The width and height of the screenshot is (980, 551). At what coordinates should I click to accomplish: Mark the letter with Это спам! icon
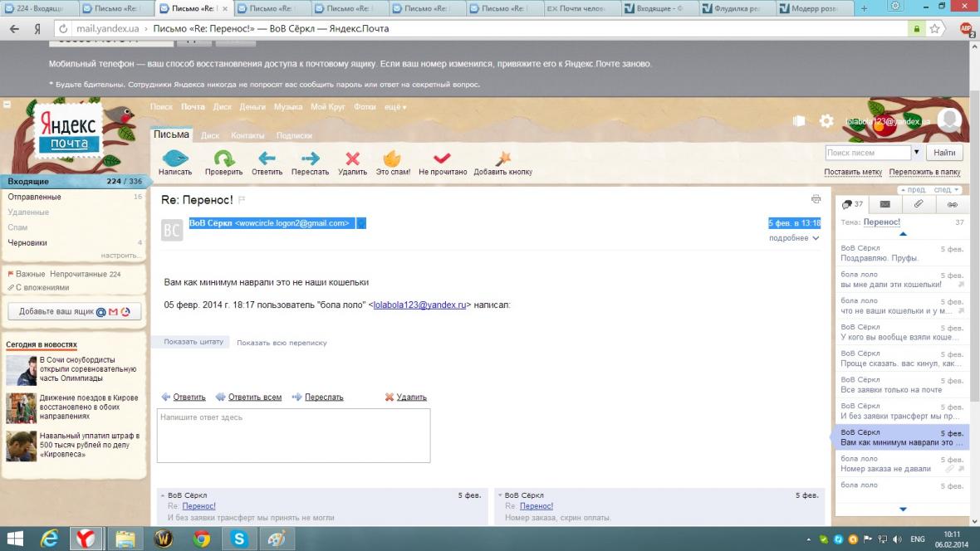[x=393, y=158]
